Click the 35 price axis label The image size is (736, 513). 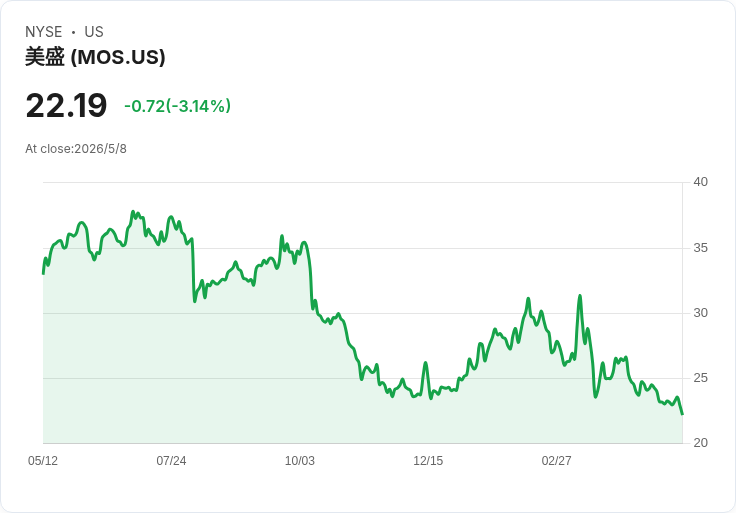(700, 248)
